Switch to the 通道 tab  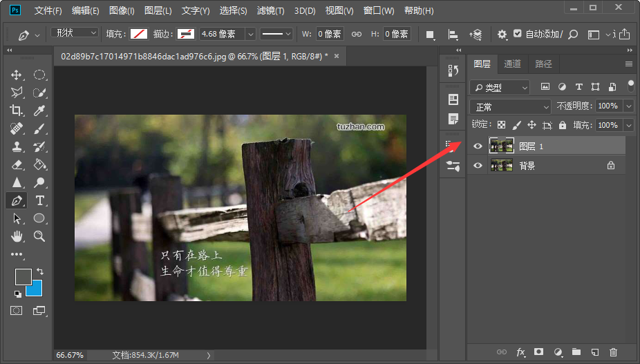(x=512, y=64)
